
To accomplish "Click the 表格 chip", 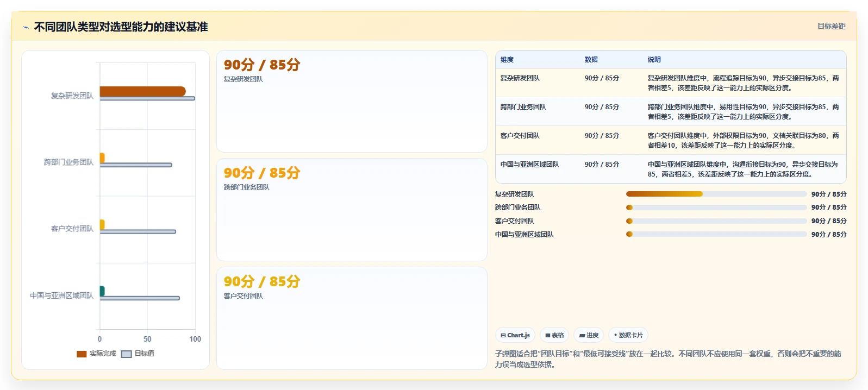I will [x=554, y=336].
